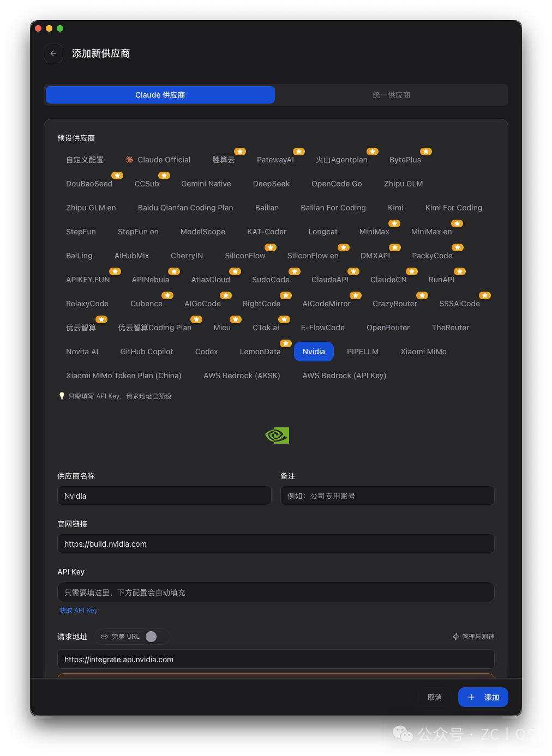Choose the OpenCode Go preset
This screenshot has height=756, width=552.
pyautogui.click(x=337, y=184)
